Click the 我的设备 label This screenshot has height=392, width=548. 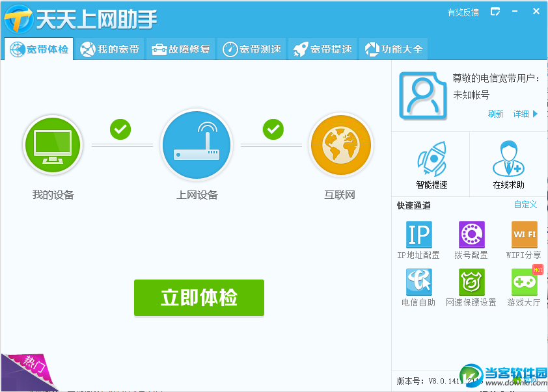click(x=53, y=194)
